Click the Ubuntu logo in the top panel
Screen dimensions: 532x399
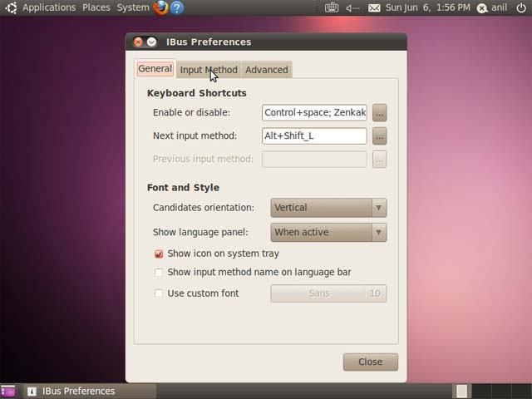point(11,7)
